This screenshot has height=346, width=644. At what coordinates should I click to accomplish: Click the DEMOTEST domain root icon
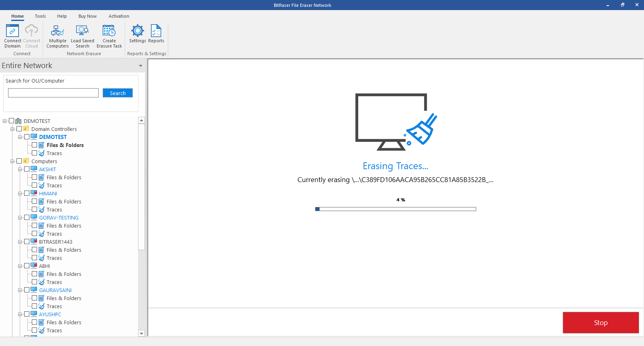point(19,121)
